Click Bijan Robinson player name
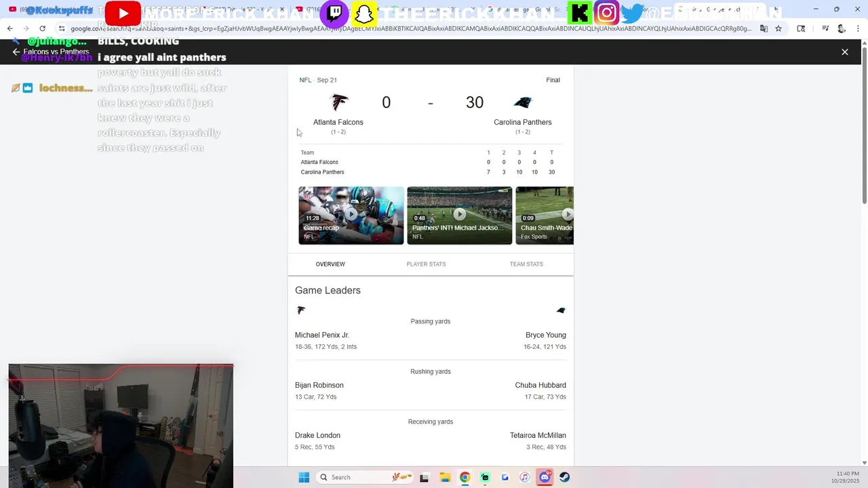Screen dimensions: 868x488 (x=319, y=386)
